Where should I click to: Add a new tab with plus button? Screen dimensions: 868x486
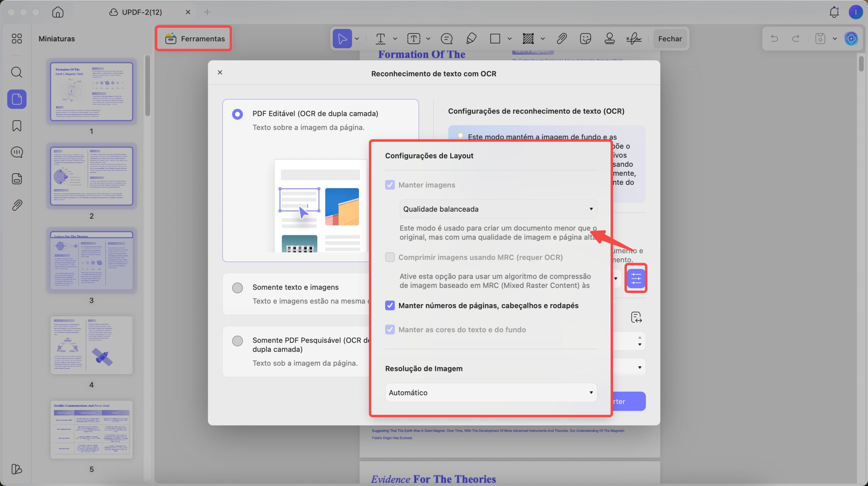coord(207,12)
